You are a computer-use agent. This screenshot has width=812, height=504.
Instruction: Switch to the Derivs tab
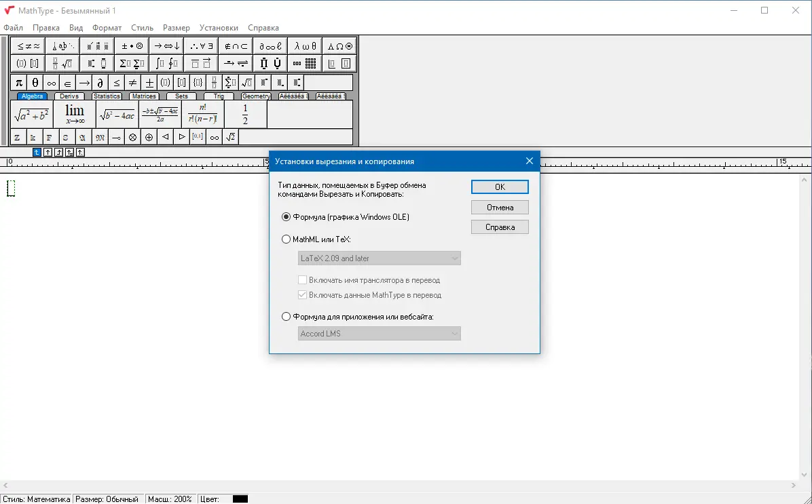pyautogui.click(x=69, y=96)
